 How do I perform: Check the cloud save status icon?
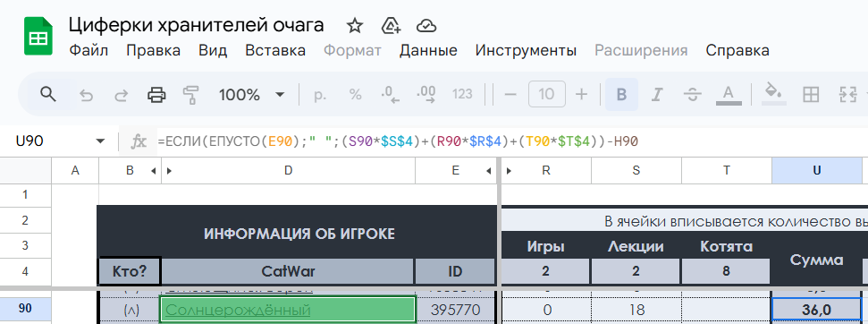coord(426,25)
